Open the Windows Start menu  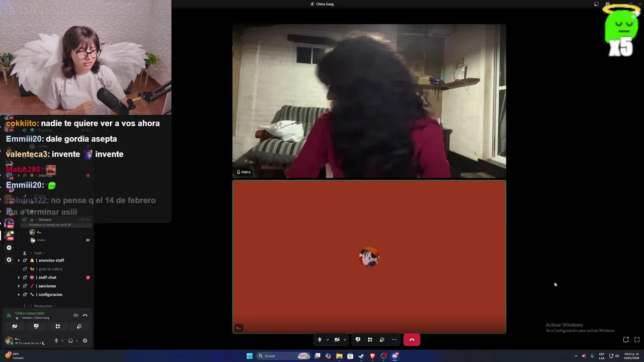[250, 356]
